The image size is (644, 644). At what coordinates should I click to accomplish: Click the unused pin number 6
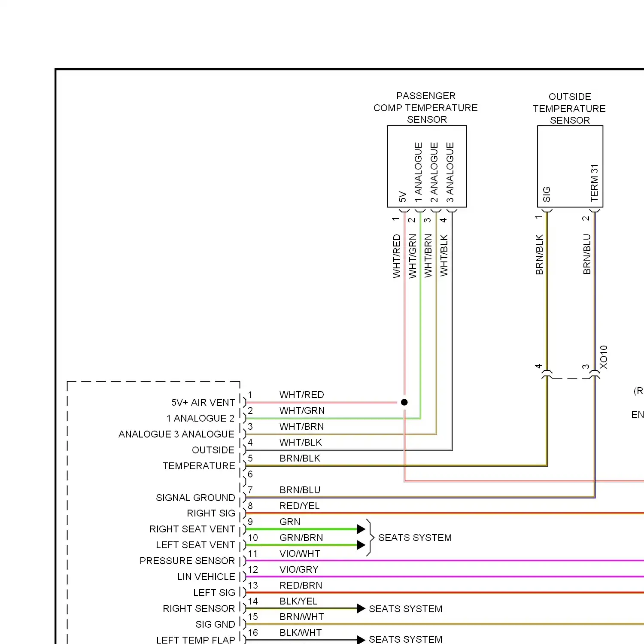250,474
